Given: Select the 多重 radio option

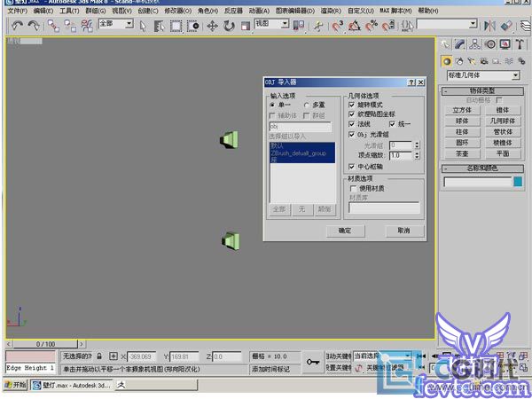Looking at the screenshot, I should (x=307, y=105).
